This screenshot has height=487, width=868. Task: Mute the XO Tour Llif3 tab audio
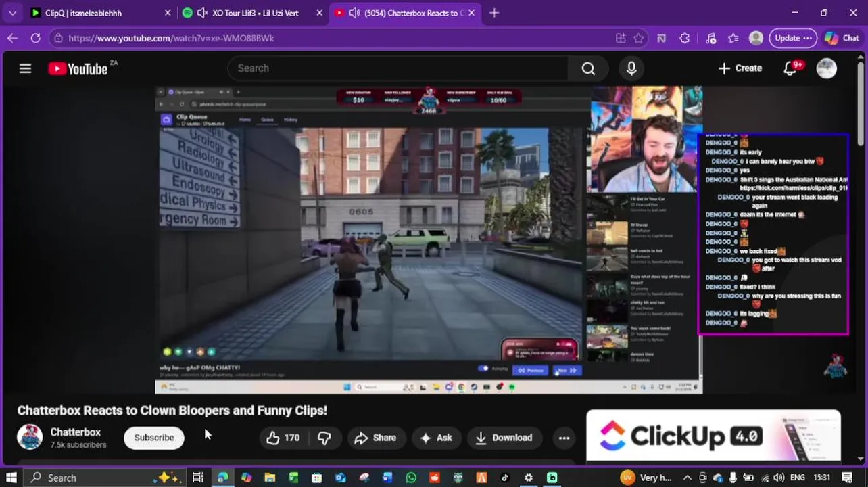pos(202,13)
